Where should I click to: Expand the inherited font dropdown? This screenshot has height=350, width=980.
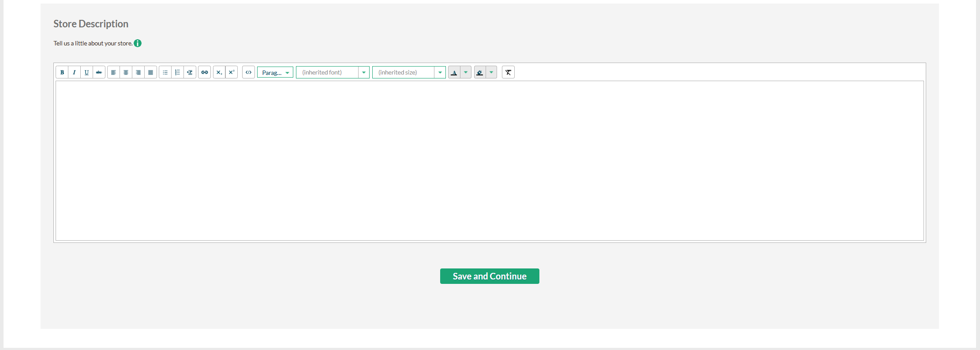click(363, 72)
